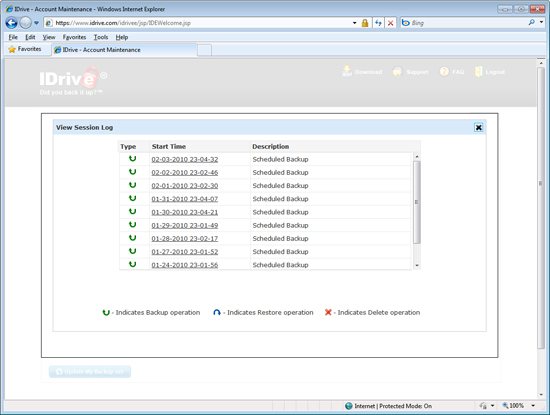This screenshot has width=550, height=415.
Task: Click the search magnifier icon
Action: click(531, 23)
